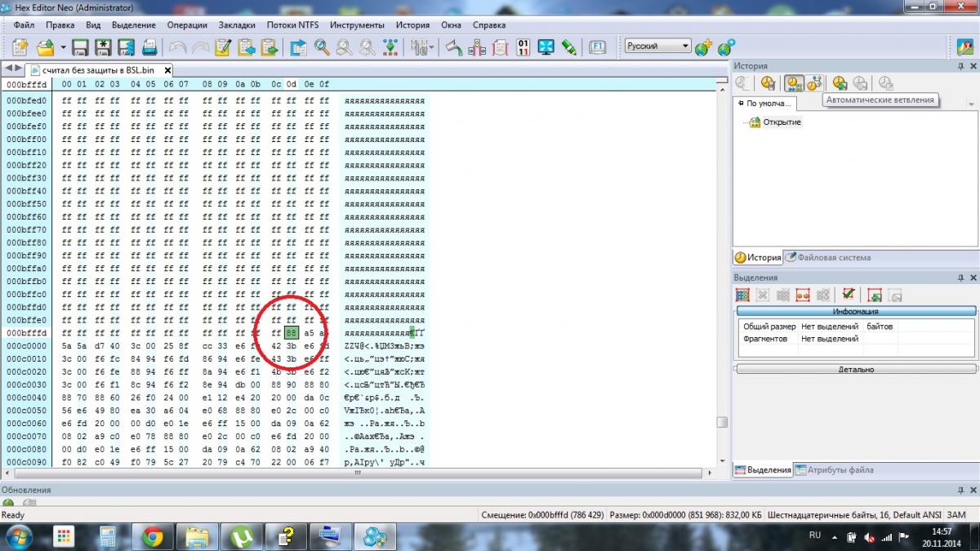The image size is (980, 551).
Task: Toggle the automatic branching history button
Action: pos(793,83)
